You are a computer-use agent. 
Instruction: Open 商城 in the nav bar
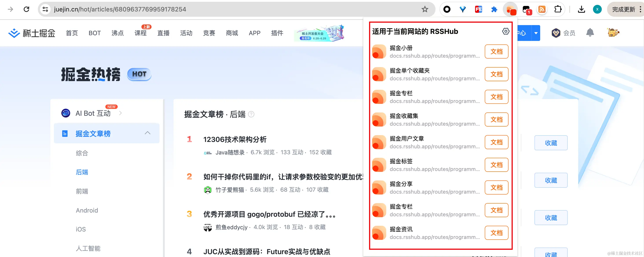(x=232, y=33)
